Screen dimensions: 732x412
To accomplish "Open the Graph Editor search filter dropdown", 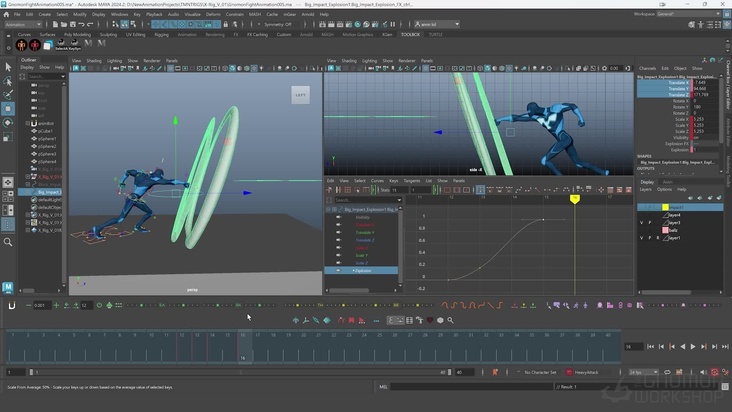I will click(399, 200).
